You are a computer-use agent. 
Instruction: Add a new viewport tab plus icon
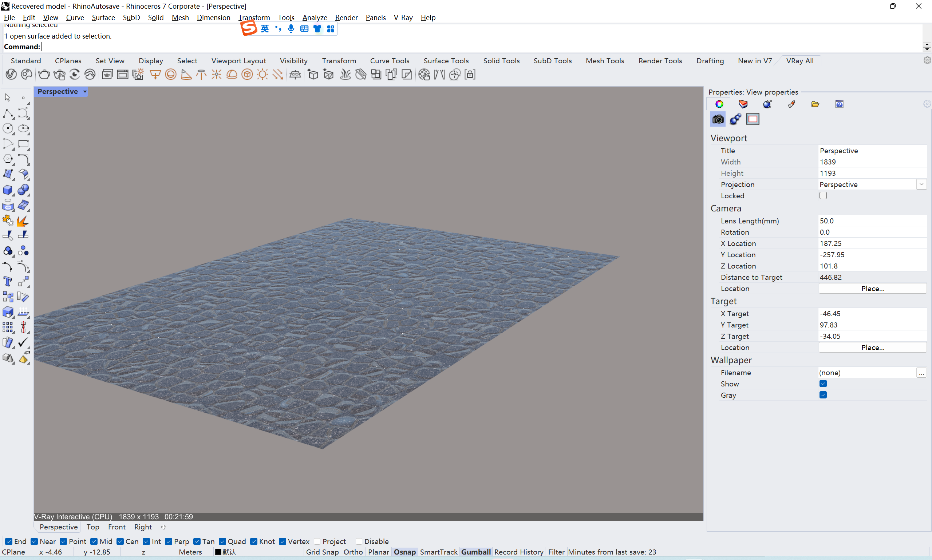[x=163, y=527]
